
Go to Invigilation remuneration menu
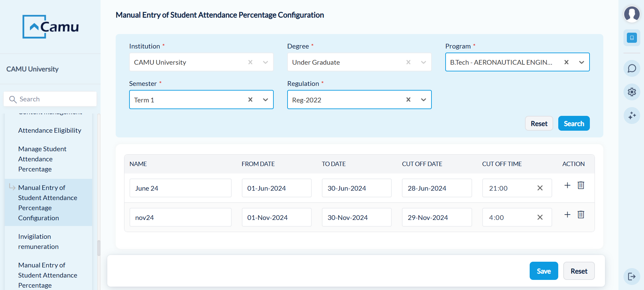pos(38,241)
